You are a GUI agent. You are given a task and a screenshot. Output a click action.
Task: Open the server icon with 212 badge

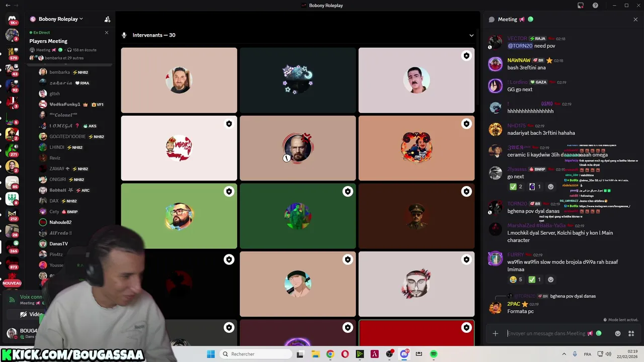point(12,214)
